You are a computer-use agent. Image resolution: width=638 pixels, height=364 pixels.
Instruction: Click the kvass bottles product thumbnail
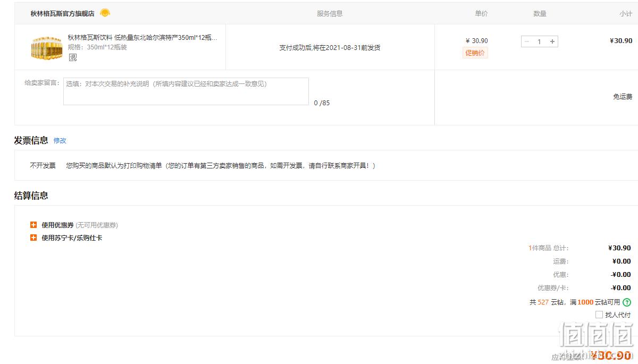47,47
